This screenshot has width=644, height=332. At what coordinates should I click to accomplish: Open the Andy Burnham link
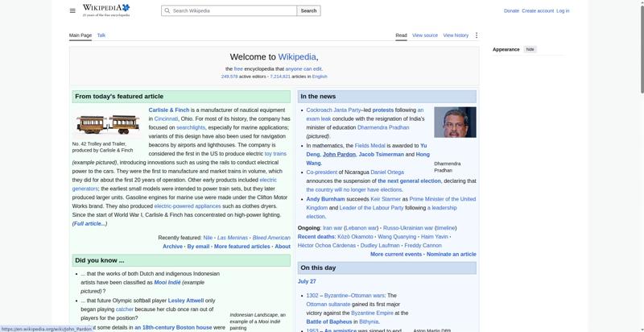click(326, 199)
